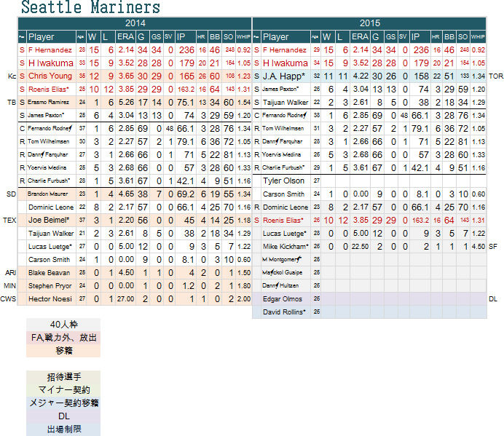Click the IP column header in 2015 table

point(420,37)
